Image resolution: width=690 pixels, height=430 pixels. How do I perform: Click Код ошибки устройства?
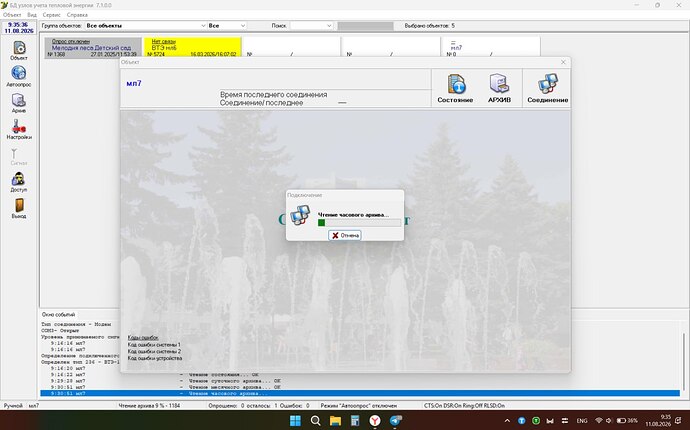click(x=154, y=358)
